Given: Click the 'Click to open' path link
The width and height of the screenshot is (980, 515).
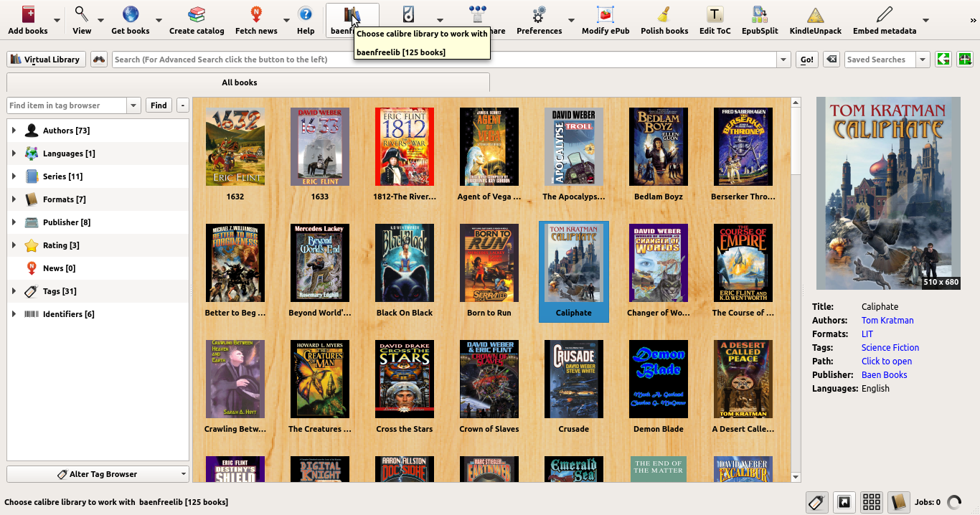Looking at the screenshot, I should tap(887, 362).
